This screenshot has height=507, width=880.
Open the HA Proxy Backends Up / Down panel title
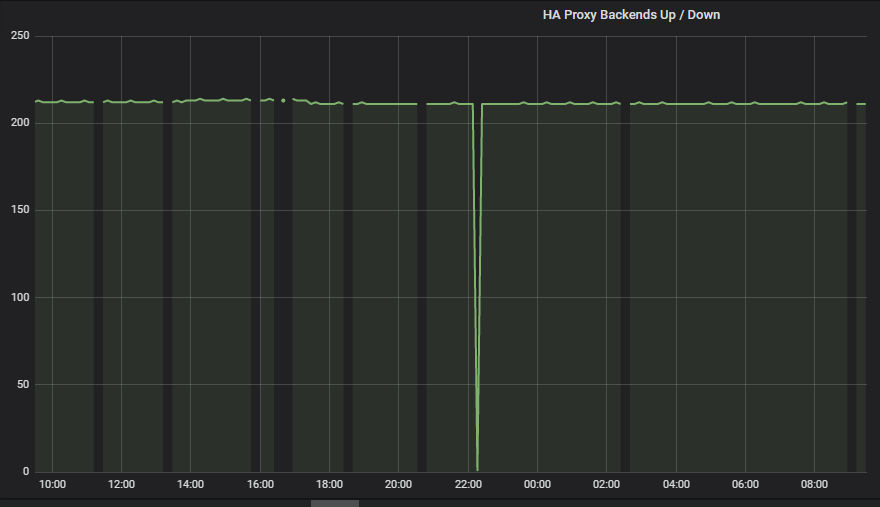click(631, 15)
